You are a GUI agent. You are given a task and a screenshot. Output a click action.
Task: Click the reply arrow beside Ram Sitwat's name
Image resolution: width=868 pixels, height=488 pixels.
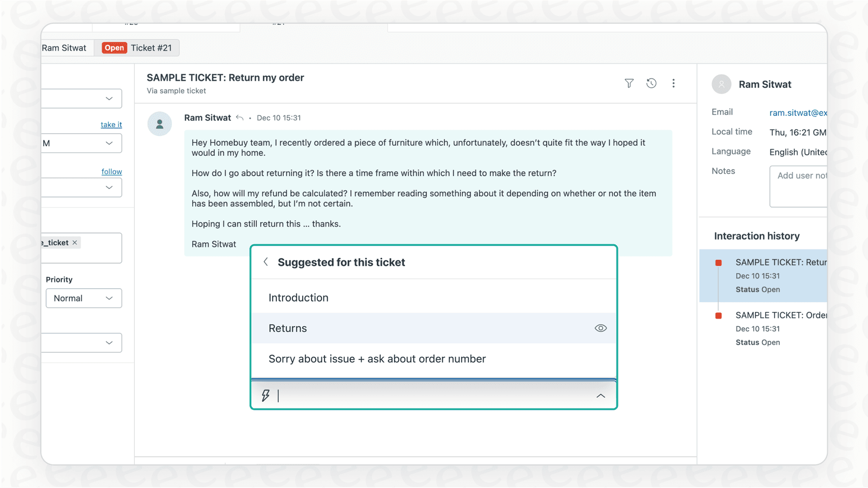tap(240, 117)
